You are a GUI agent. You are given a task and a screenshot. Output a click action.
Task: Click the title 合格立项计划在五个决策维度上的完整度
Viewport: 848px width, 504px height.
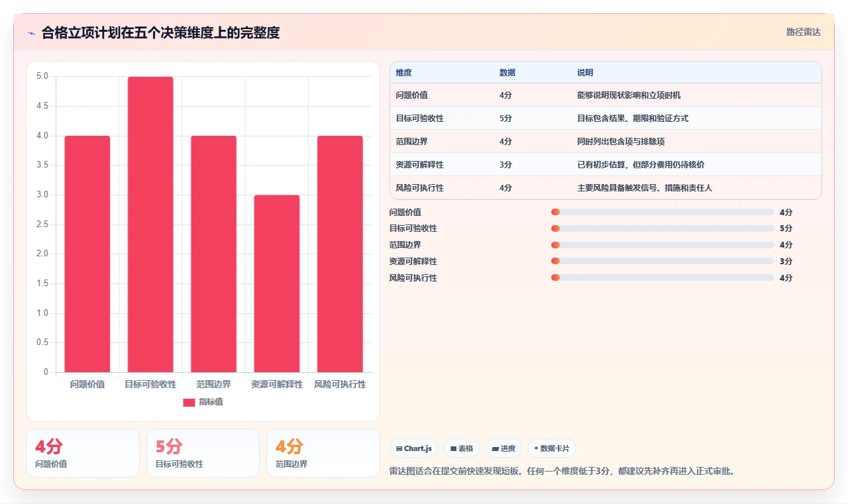(x=160, y=32)
